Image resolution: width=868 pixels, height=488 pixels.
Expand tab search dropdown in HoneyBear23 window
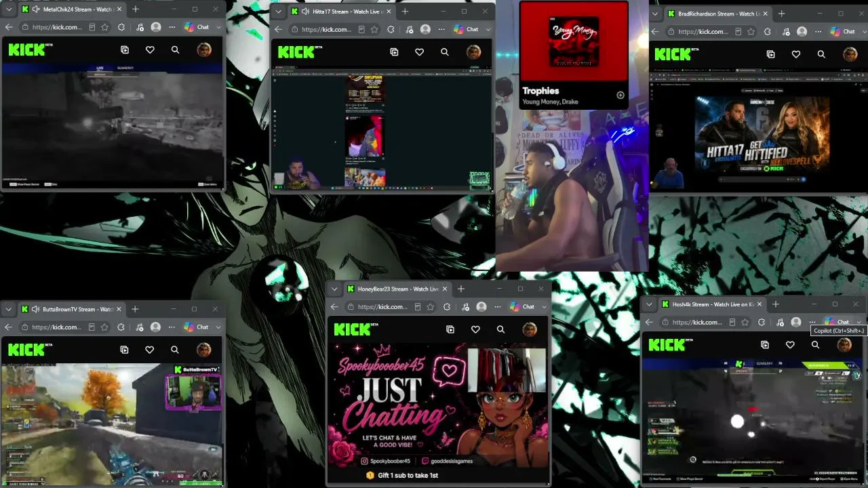tap(334, 289)
